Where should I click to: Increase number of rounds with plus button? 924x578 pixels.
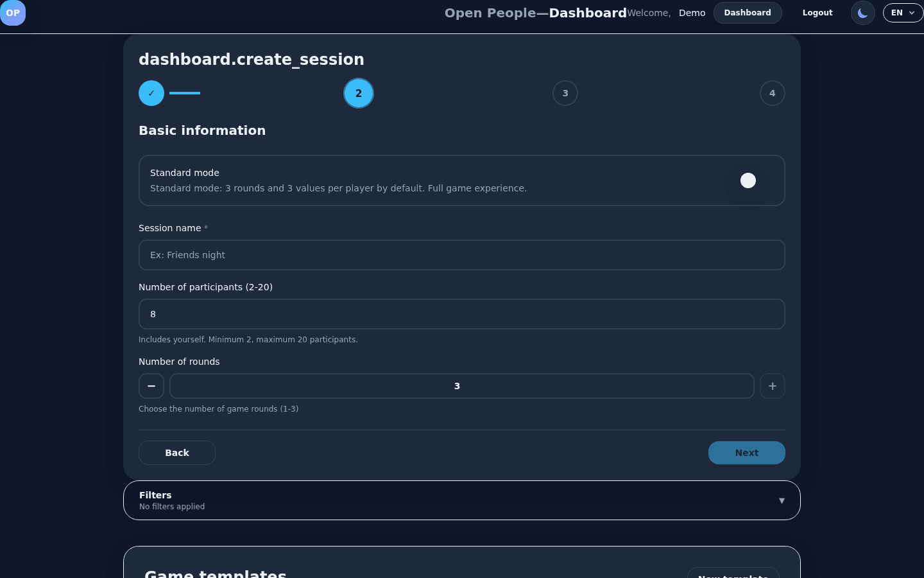click(x=772, y=386)
